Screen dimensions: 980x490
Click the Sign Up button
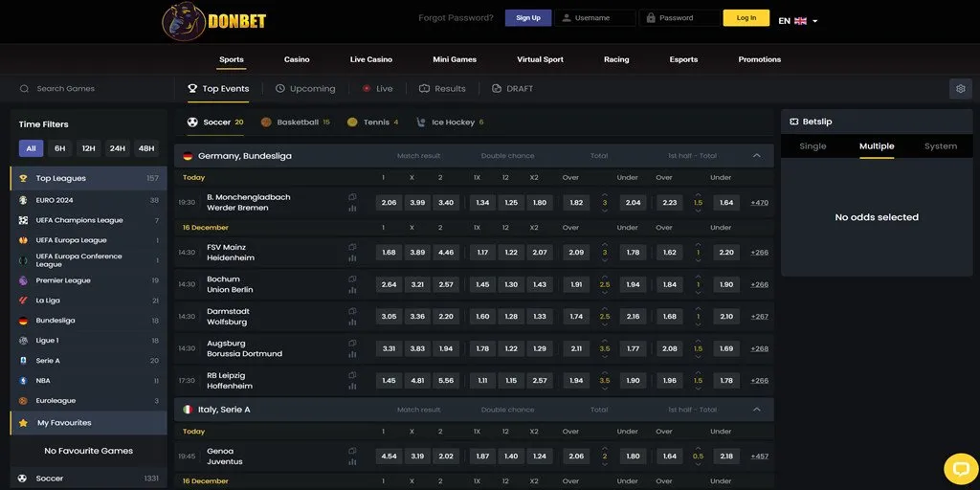[527, 18]
